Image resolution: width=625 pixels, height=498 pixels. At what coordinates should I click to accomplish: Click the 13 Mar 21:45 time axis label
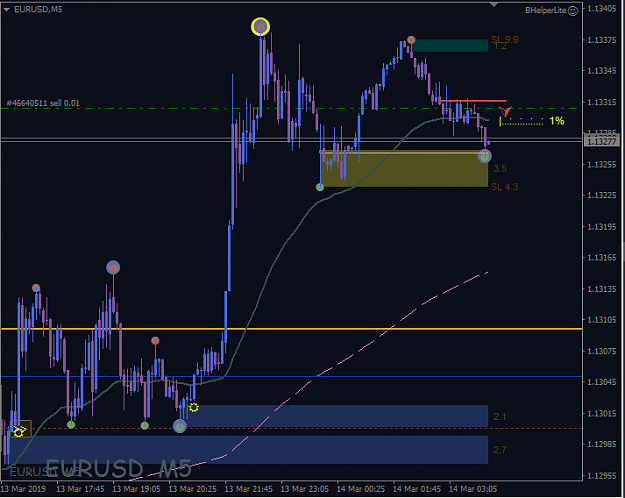coord(249,489)
